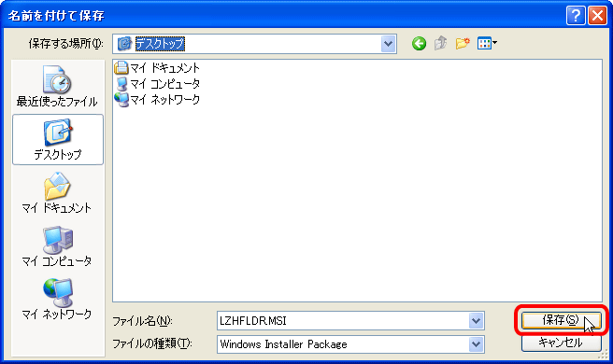Go up one folder level
613x364 pixels.
[x=441, y=43]
